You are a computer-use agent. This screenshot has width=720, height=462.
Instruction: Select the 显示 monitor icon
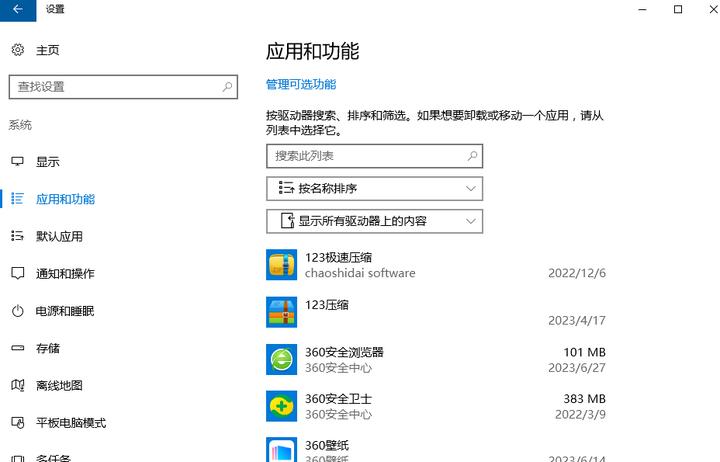click(x=17, y=162)
